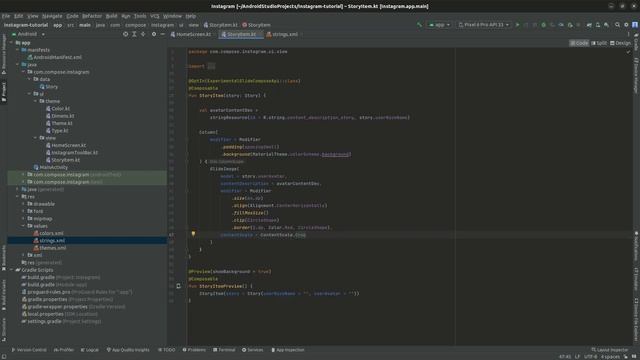Open the Gradle side tool window
The height and width of the screenshot is (360, 640).
(636, 42)
